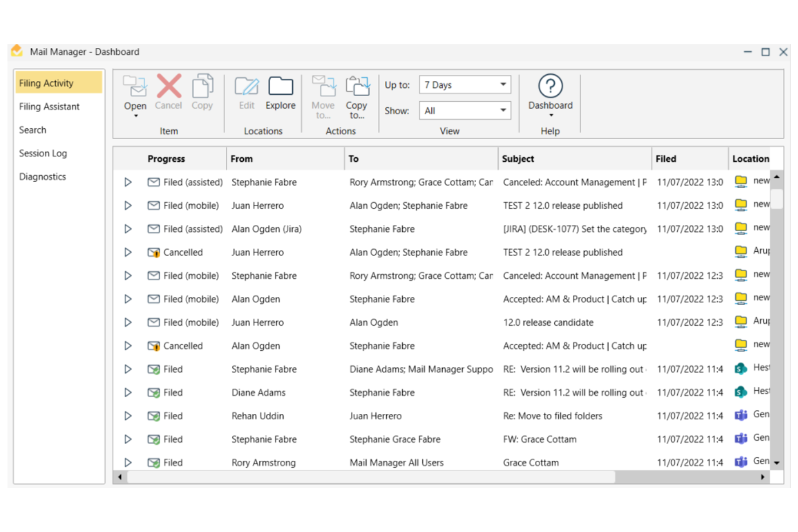Click filed envelope icon in Diane Adams row
The height and width of the screenshot is (532, 798).
[x=154, y=392]
